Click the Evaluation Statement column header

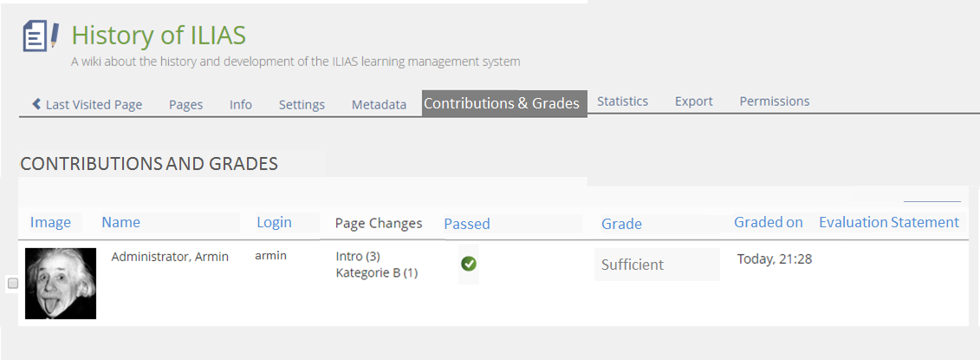[888, 223]
